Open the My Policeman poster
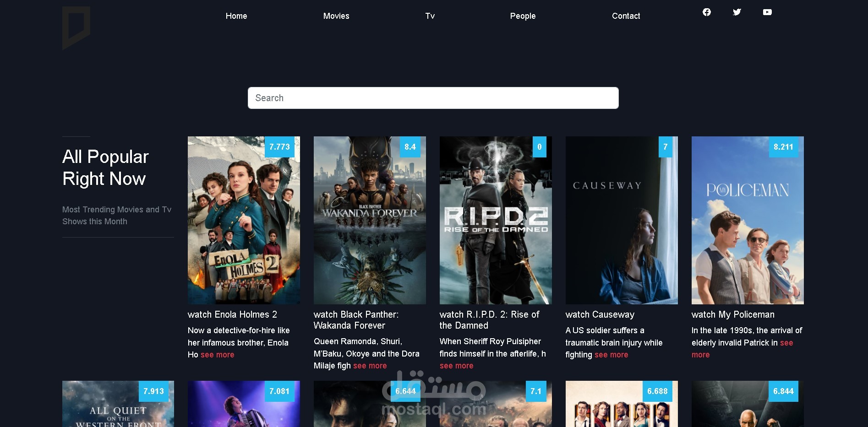Viewport: 868px width, 427px height. pyautogui.click(x=748, y=220)
